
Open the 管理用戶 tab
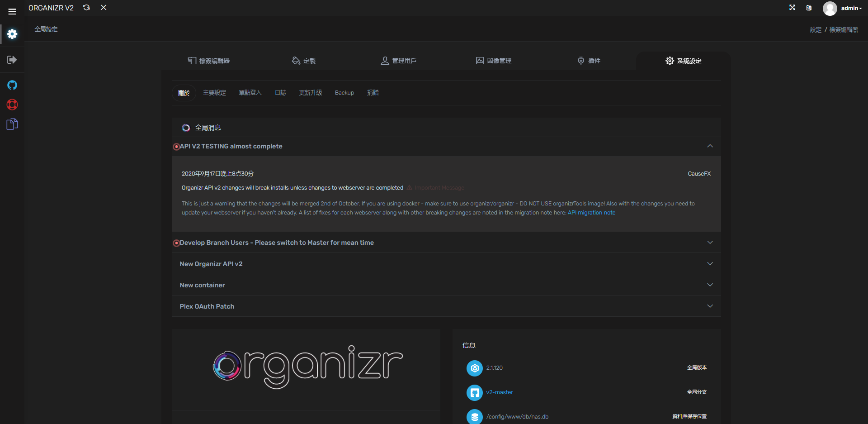coord(399,61)
